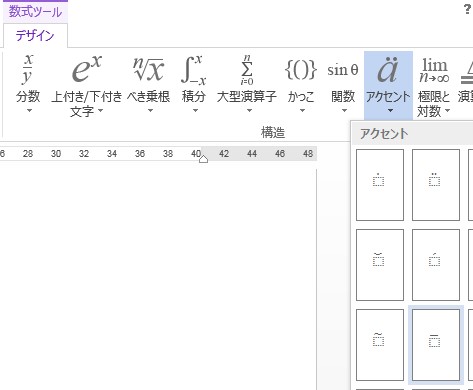Expand the 大型演算子 dropdown arrow
This screenshot has height=390, width=473.
point(249,110)
